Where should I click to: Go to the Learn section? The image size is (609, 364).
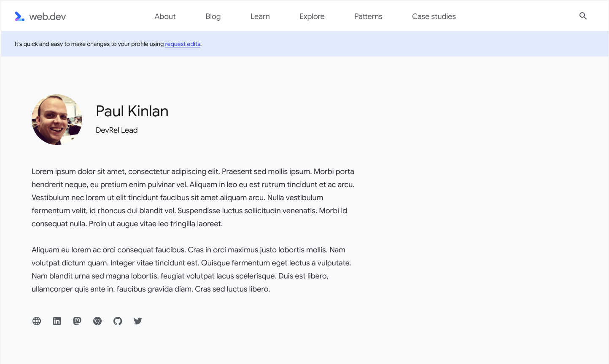pos(260,16)
